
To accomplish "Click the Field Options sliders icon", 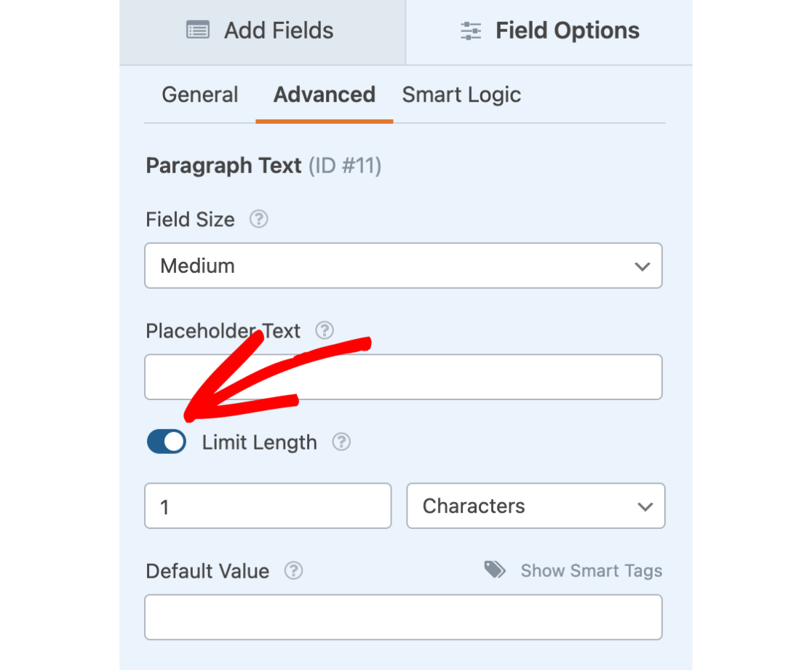I will pyautogui.click(x=470, y=31).
